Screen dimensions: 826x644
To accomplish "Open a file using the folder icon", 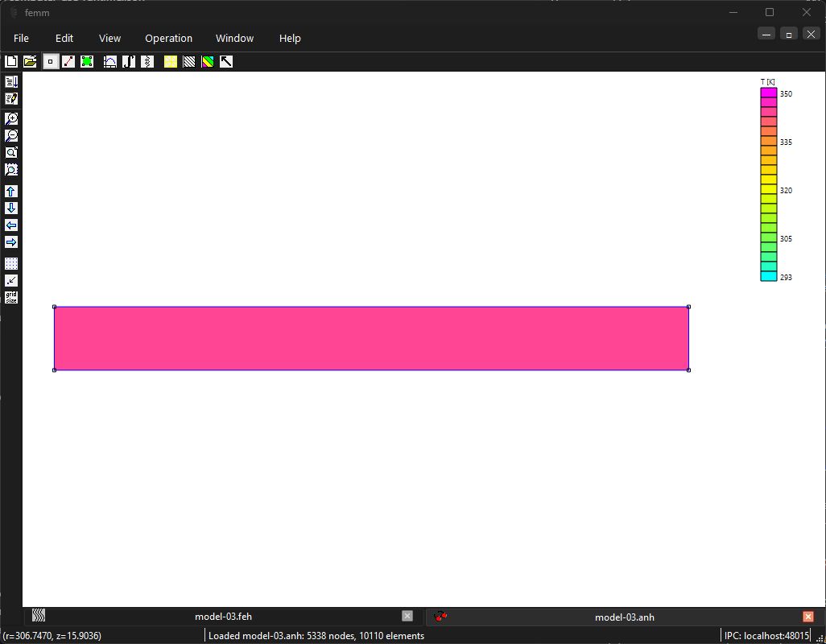I will 30,62.
